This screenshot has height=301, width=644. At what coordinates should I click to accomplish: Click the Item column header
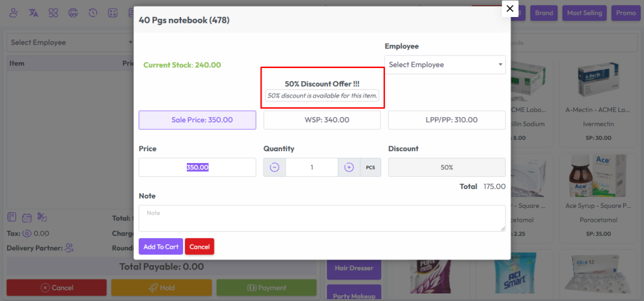pyautogui.click(x=17, y=64)
